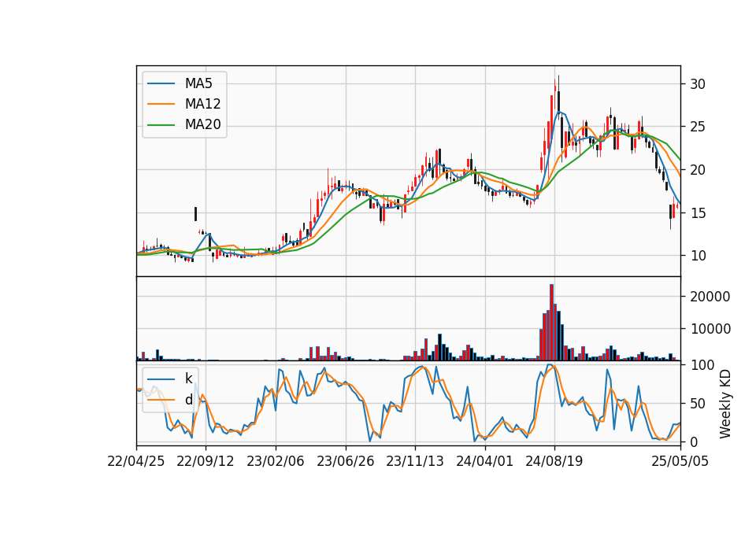This screenshot has width=756, height=543.
Task: Click the Weekly KD axis title
Action: click(x=725, y=404)
